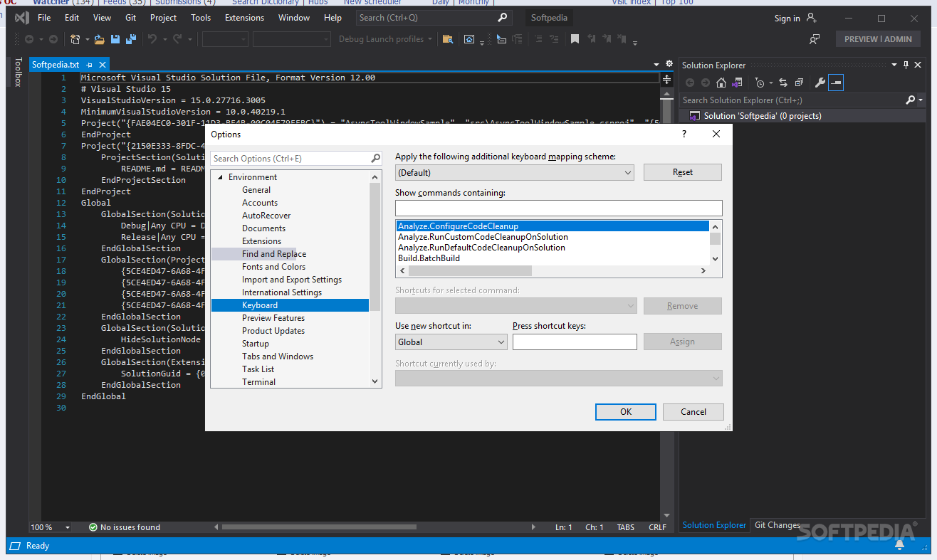Click the Send Feedback icon
This screenshot has height=560, width=937.
coord(815,39)
